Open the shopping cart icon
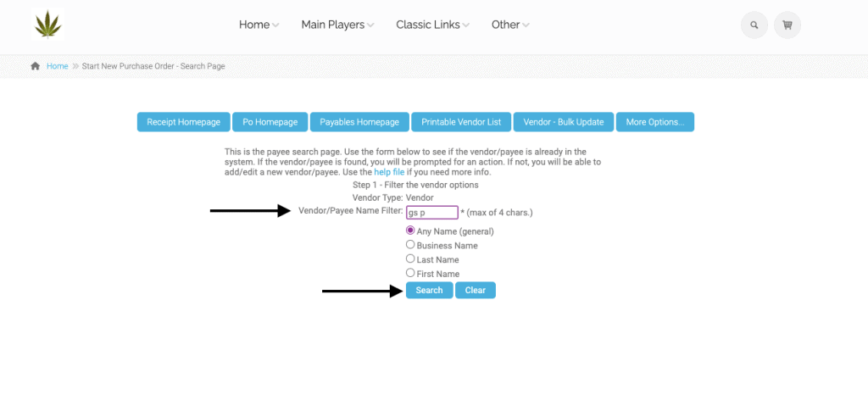868x400 pixels. click(787, 25)
